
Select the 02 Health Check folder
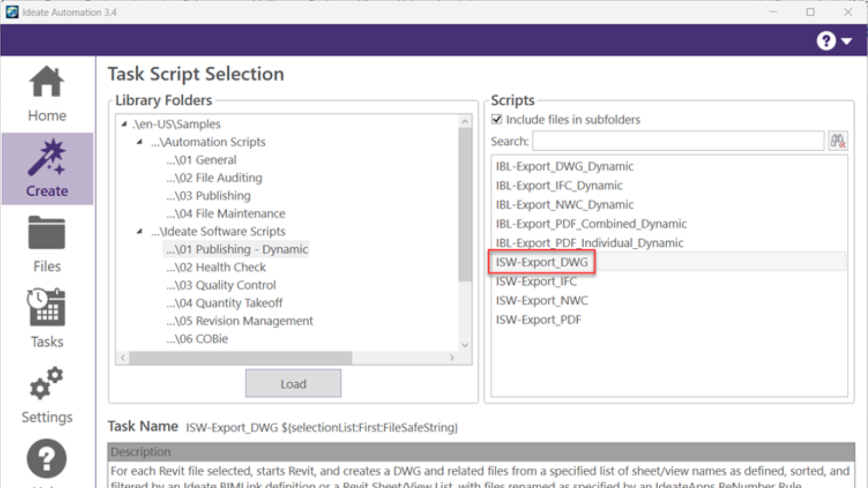pyautogui.click(x=216, y=267)
